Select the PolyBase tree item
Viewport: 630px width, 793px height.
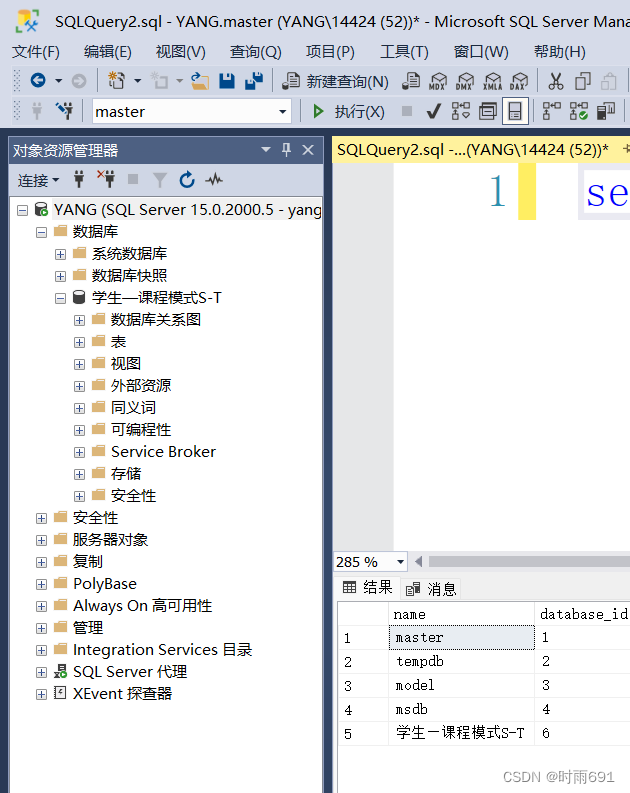(105, 584)
